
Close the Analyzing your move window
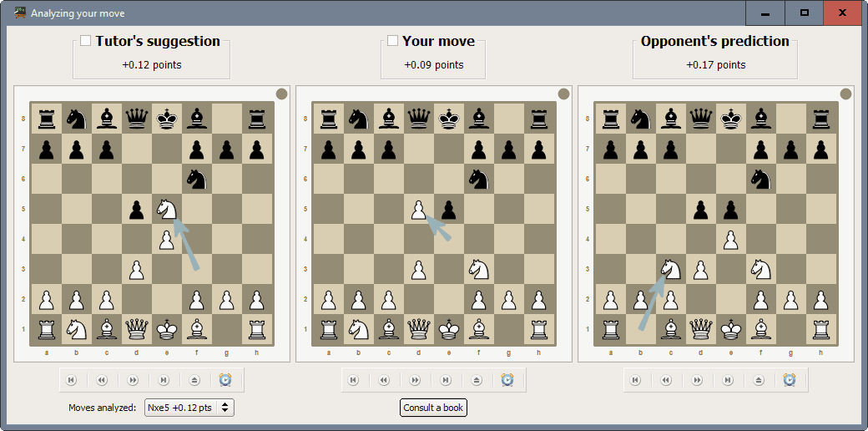842,13
